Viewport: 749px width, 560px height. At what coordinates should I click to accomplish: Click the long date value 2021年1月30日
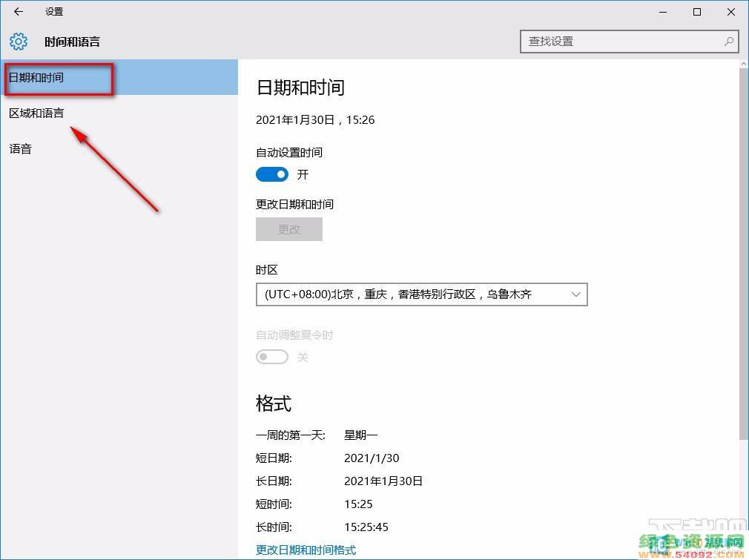(383, 481)
